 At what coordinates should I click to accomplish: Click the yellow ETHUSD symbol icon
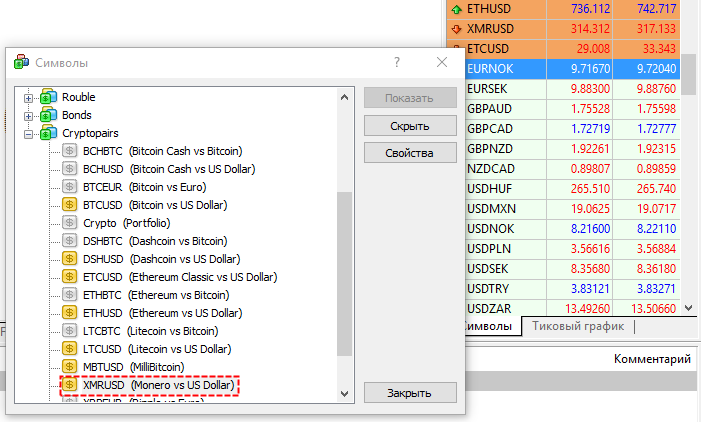tap(69, 312)
